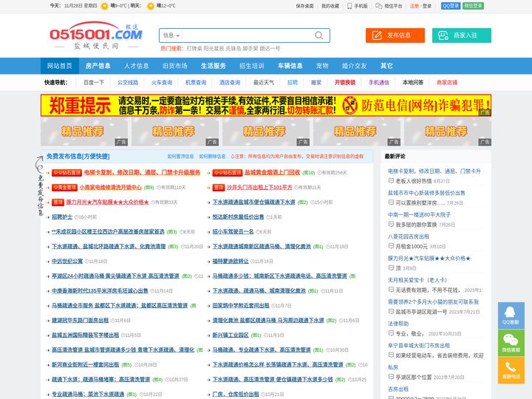This screenshot has height=399, width=532.
Task: Click the comment icon beside 月租金1000元
Action: [x=391, y=246]
